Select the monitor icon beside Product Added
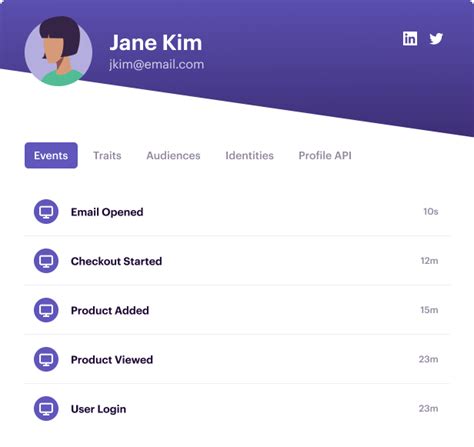The width and height of the screenshot is (474, 447). [x=46, y=310]
